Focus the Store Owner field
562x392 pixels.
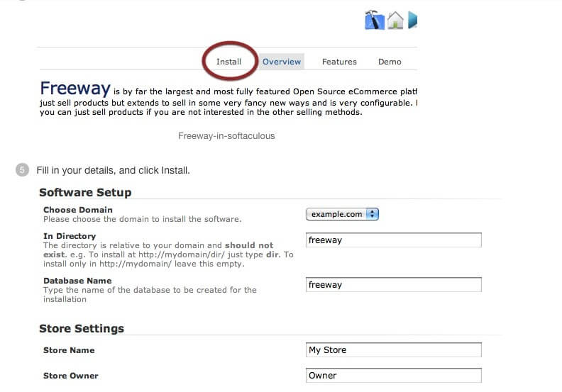[x=394, y=375]
